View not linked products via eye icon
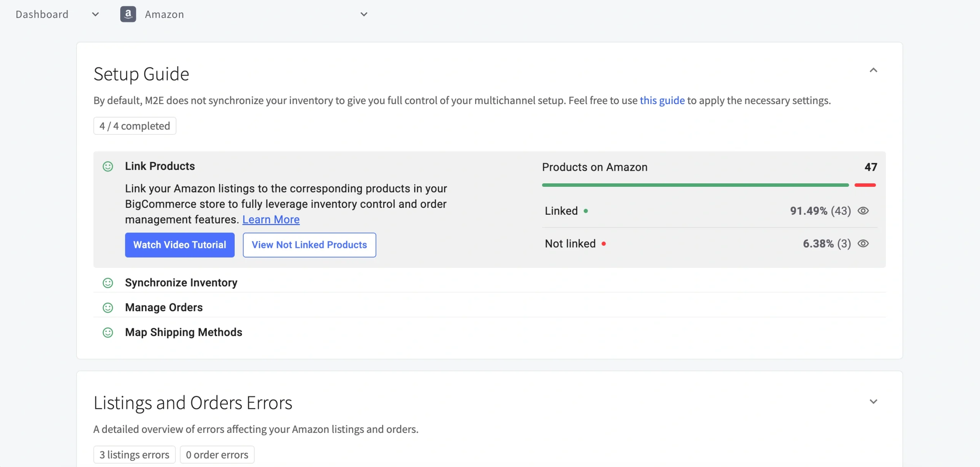This screenshot has height=467, width=980. click(863, 244)
